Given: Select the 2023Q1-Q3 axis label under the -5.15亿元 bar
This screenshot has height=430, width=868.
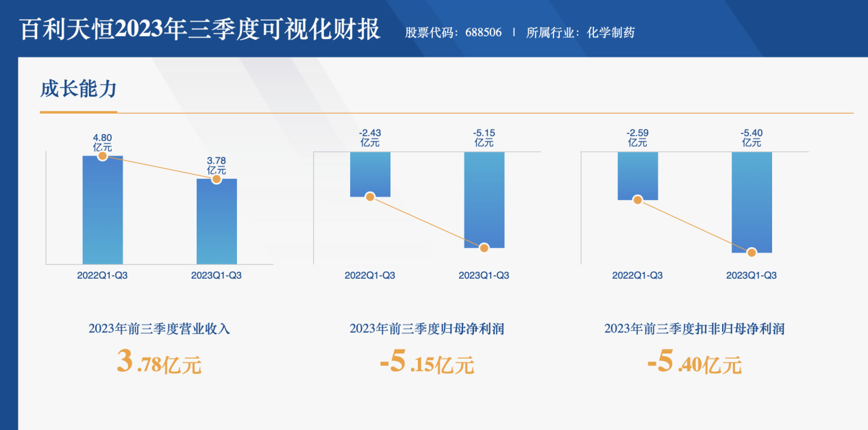Looking at the screenshot, I should (x=484, y=275).
